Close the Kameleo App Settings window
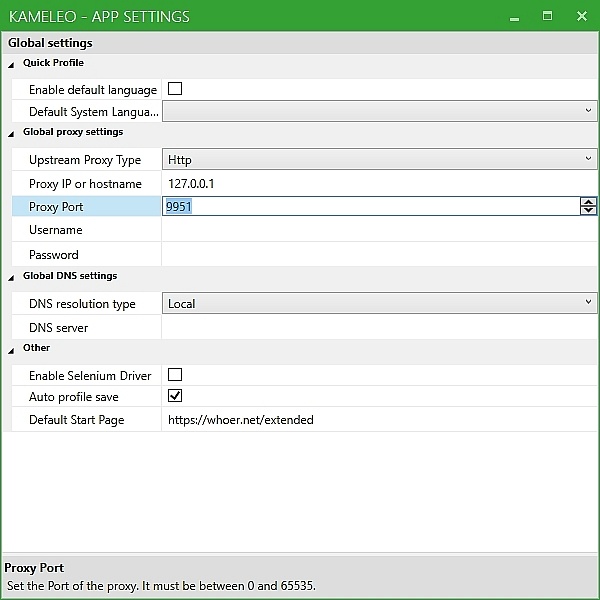 point(582,16)
